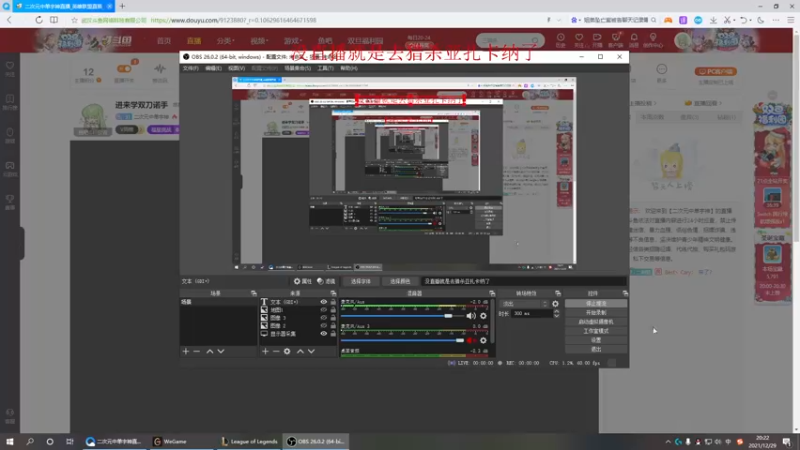Add a new source with the plus icon
The image size is (800, 450).
(x=265, y=351)
